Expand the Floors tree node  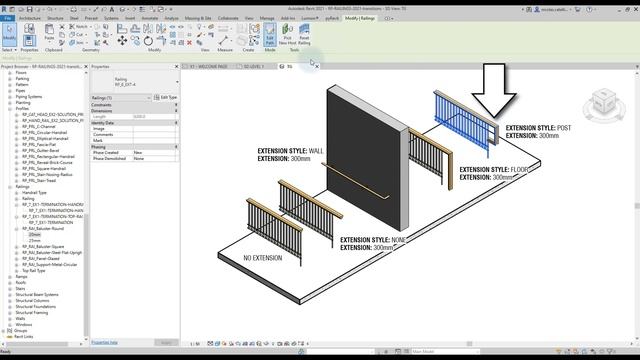[10, 73]
